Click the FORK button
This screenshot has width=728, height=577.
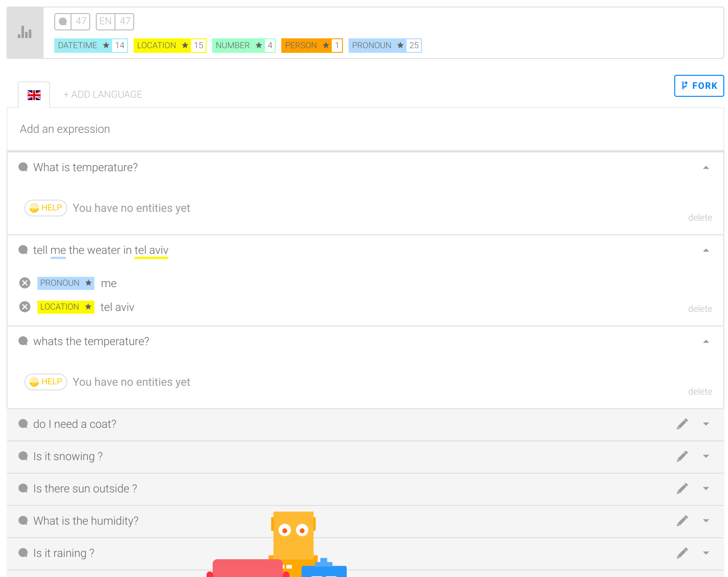[699, 86]
